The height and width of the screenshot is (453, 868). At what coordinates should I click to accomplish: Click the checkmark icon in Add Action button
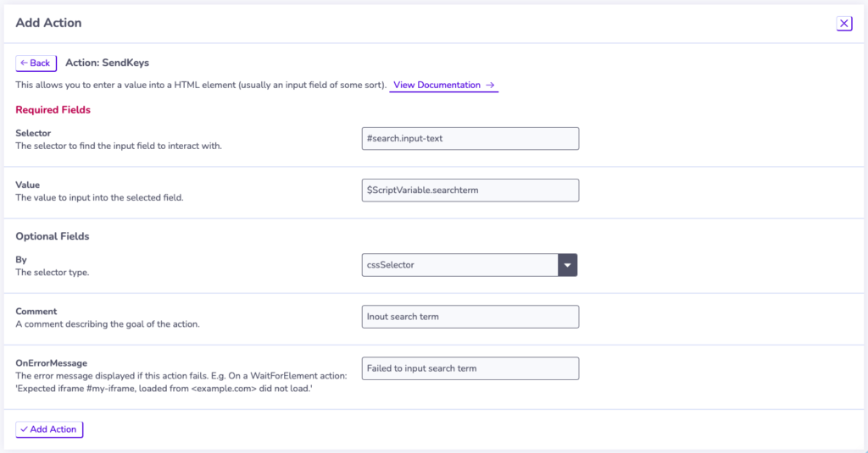pyautogui.click(x=24, y=429)
